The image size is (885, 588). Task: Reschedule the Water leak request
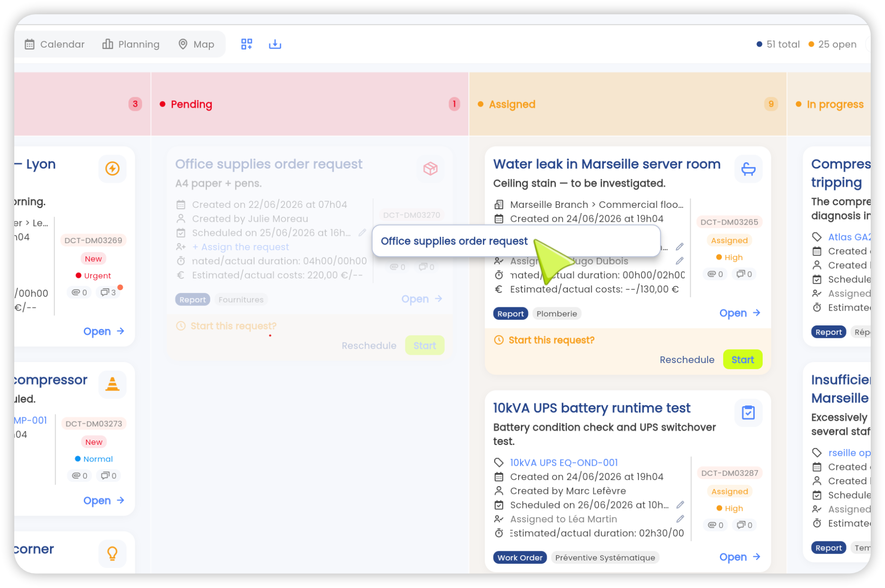(687, 360)
